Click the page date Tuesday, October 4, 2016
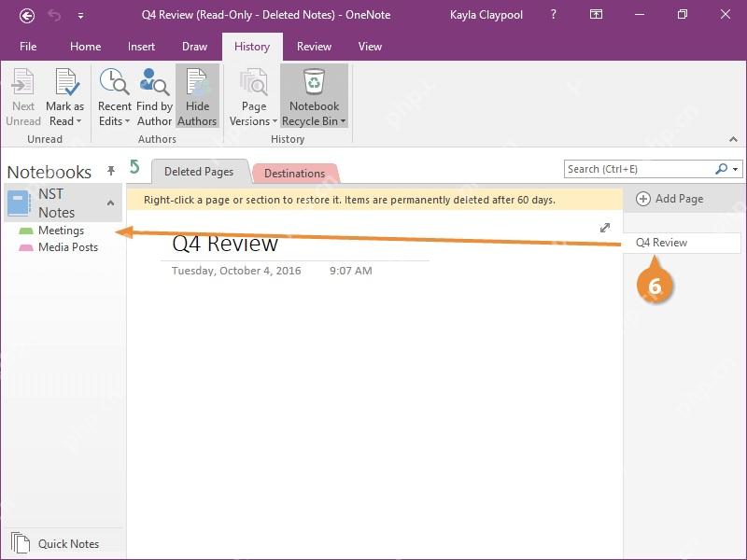The height and width of the screenshot is (560, 747). point(236,271)
